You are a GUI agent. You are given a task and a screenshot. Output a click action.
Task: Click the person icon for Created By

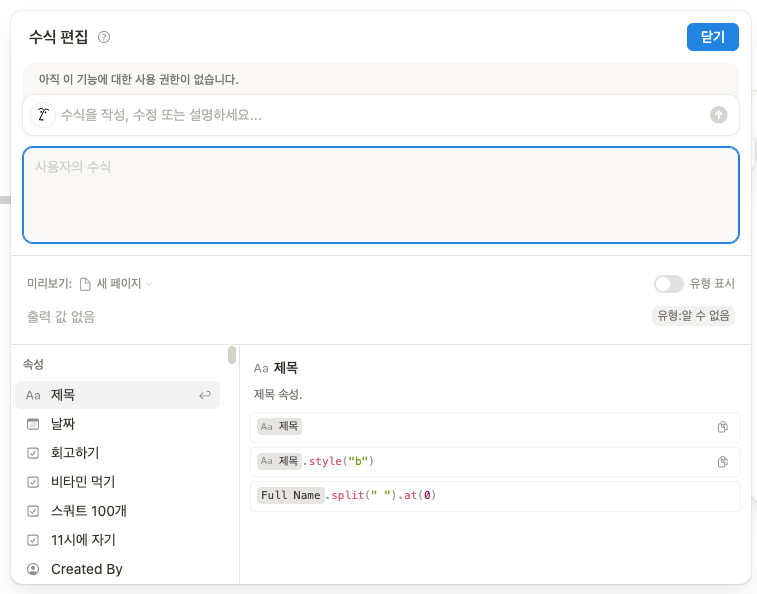pos(33,569)
